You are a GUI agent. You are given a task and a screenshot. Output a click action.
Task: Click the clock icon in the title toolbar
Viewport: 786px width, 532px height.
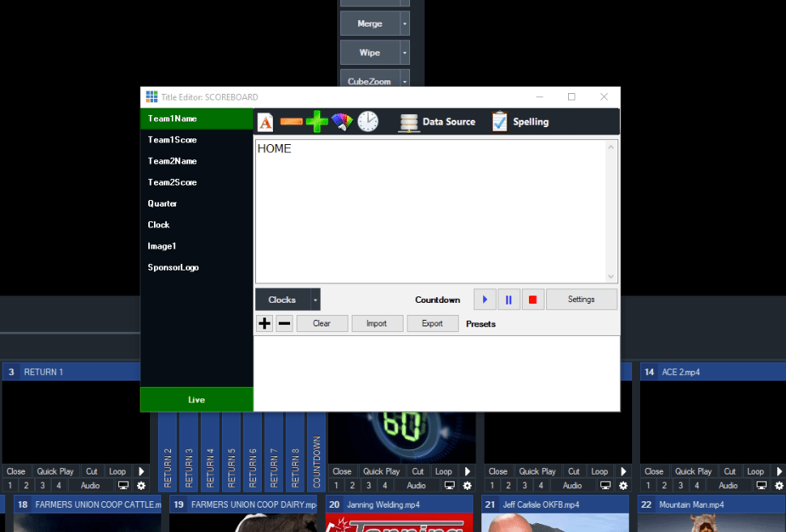click(x=368, y=122)
